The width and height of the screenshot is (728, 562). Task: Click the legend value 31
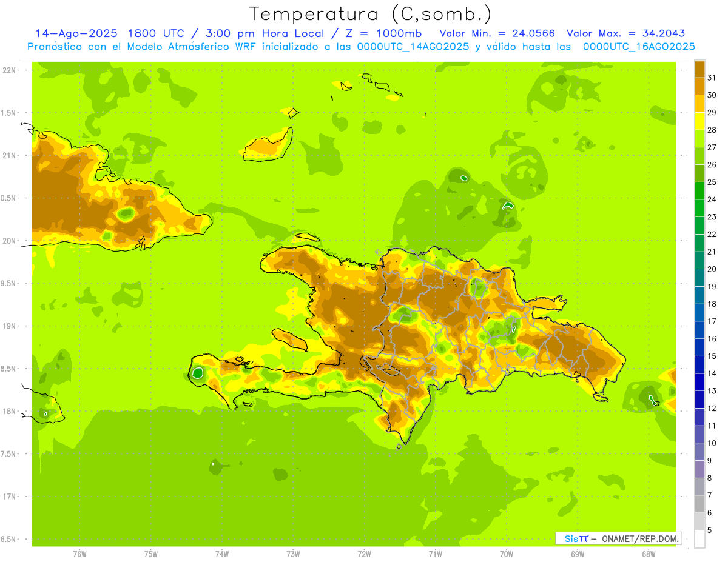pyautogui.click(x=712, y=78)
